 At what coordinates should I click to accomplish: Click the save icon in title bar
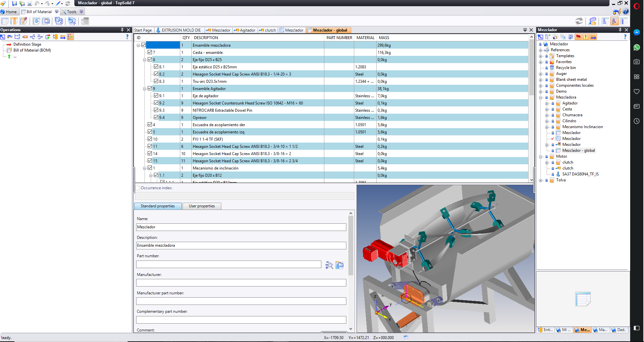[14, 3]
